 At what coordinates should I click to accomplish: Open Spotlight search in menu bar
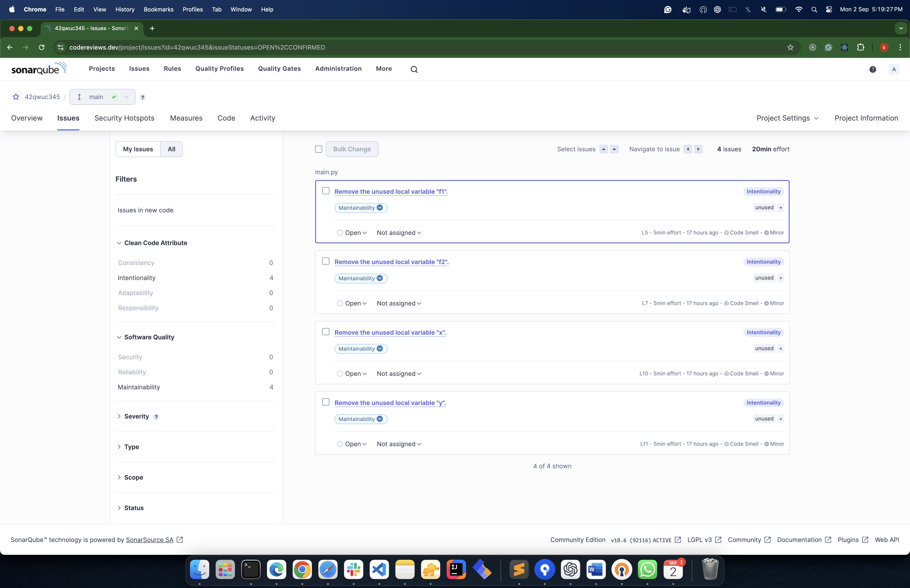pos(814,10)
